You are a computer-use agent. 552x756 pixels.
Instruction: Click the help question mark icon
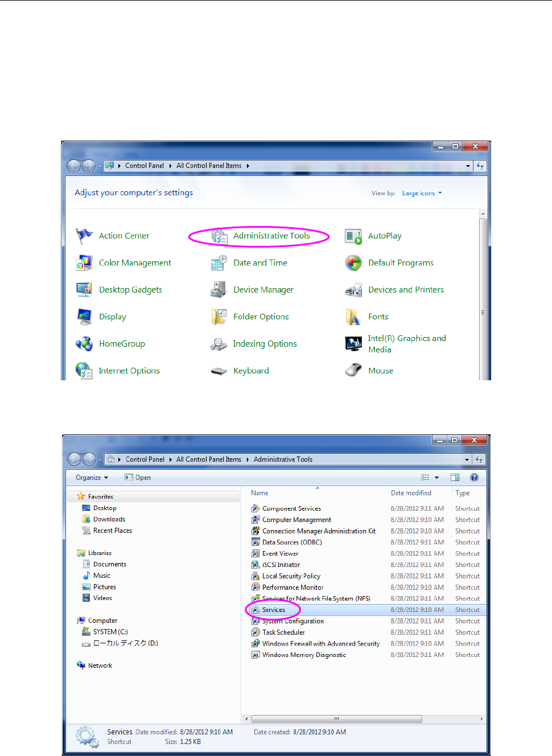[474, 478]
